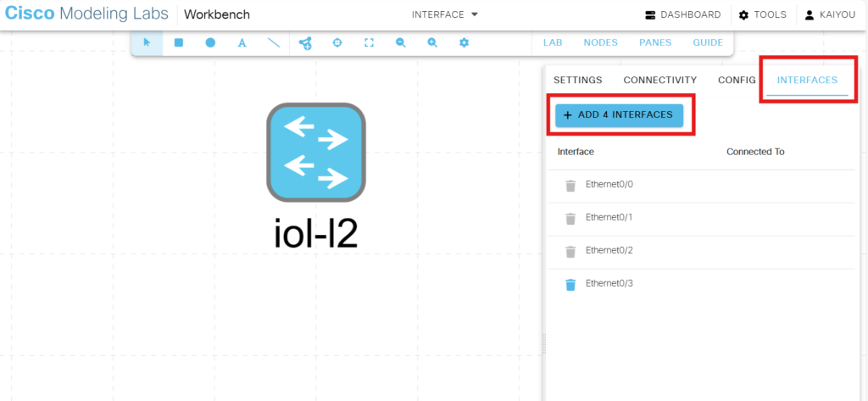Click the crosshair center-view icon
The image size is (868, 401).
click(337, 42)
